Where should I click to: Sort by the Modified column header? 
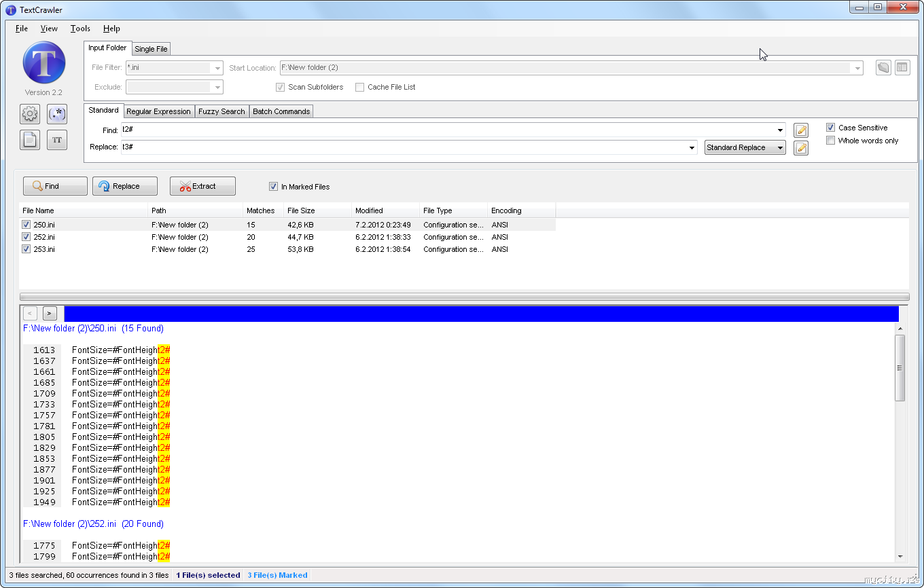(386, 210)
